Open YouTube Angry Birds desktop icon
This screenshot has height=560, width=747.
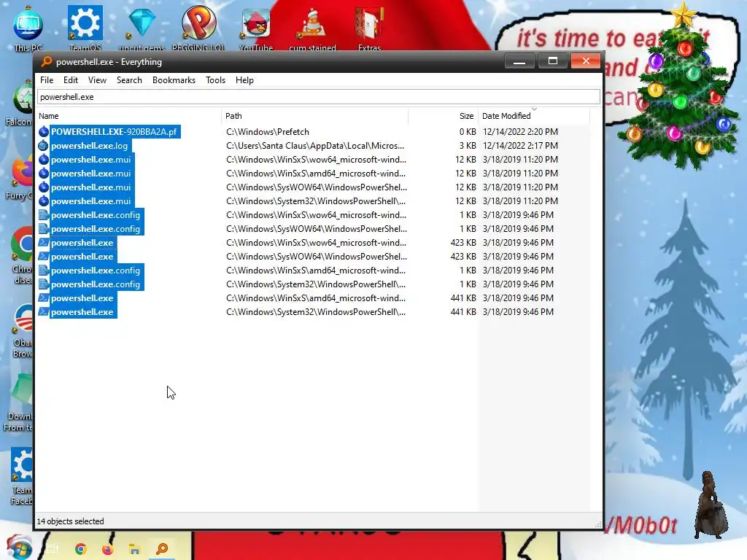256,28
